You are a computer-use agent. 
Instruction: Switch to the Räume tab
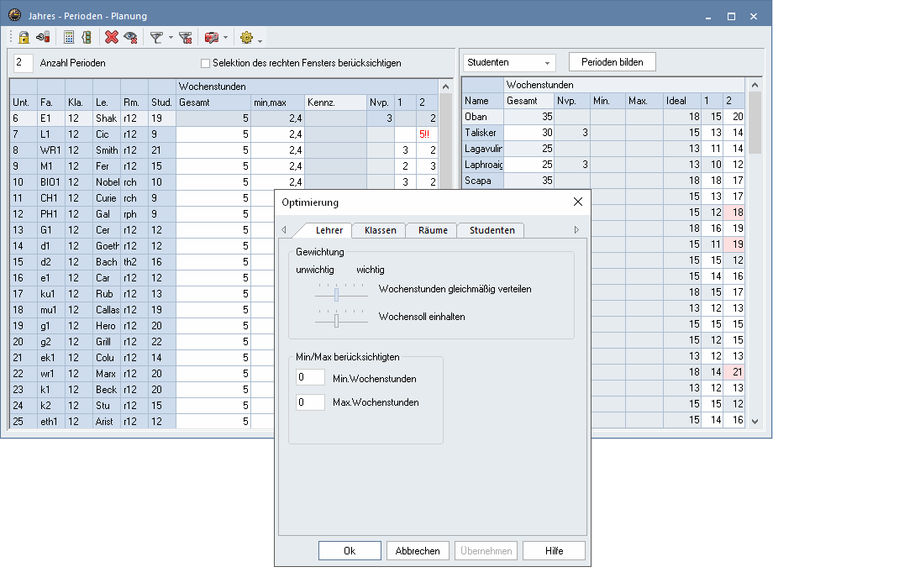433,230
